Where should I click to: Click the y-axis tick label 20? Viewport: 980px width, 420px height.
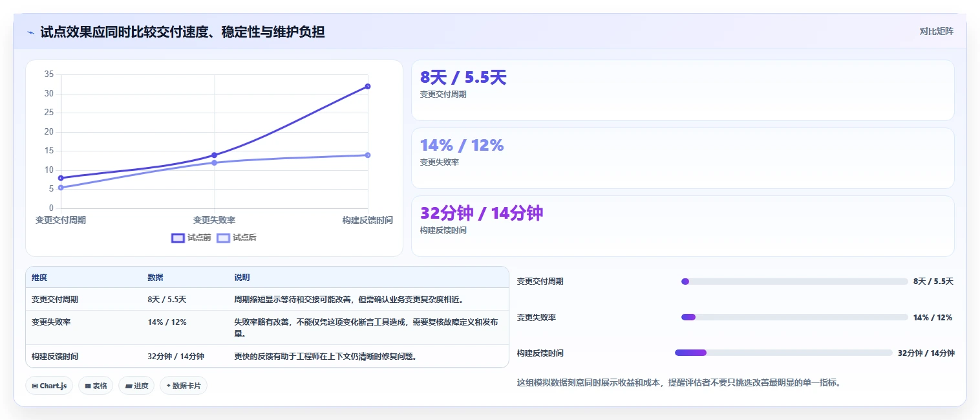(49, 131)
